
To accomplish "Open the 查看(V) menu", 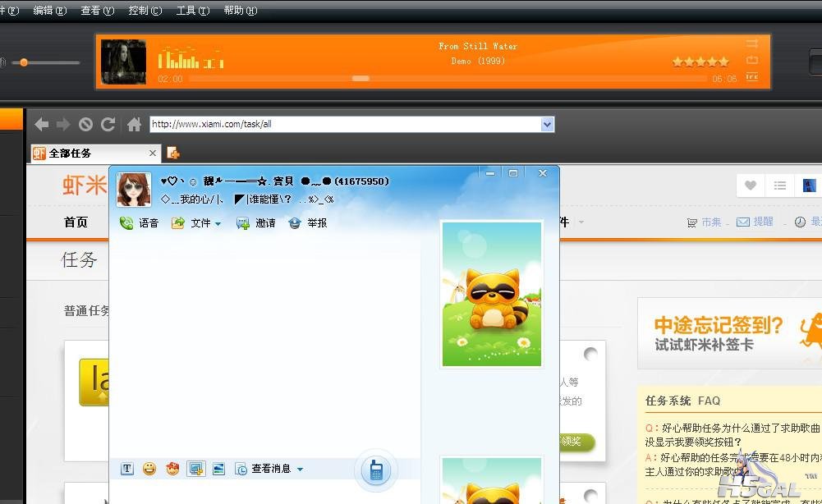I will pyautogui.click(x=98, y=11).
